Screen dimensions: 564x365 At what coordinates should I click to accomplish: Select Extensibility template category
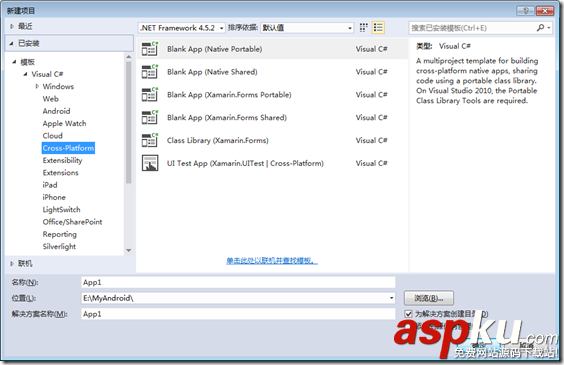(62, 160)
